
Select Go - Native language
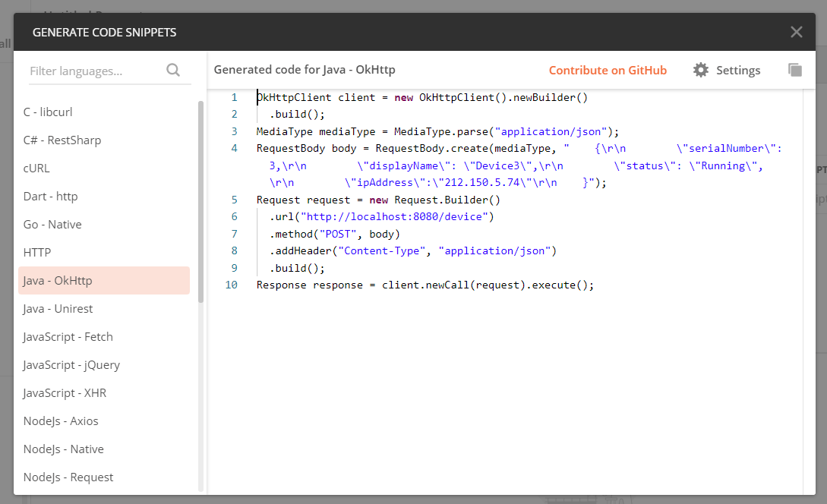tap(104, 225)
